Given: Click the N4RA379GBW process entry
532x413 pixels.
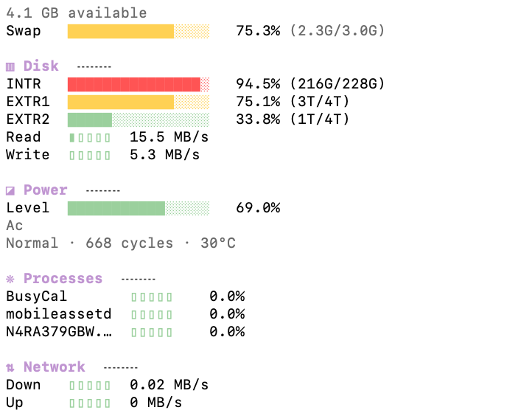Looking at the screenshot, I should pyautogui.click(x=59, y=332).
